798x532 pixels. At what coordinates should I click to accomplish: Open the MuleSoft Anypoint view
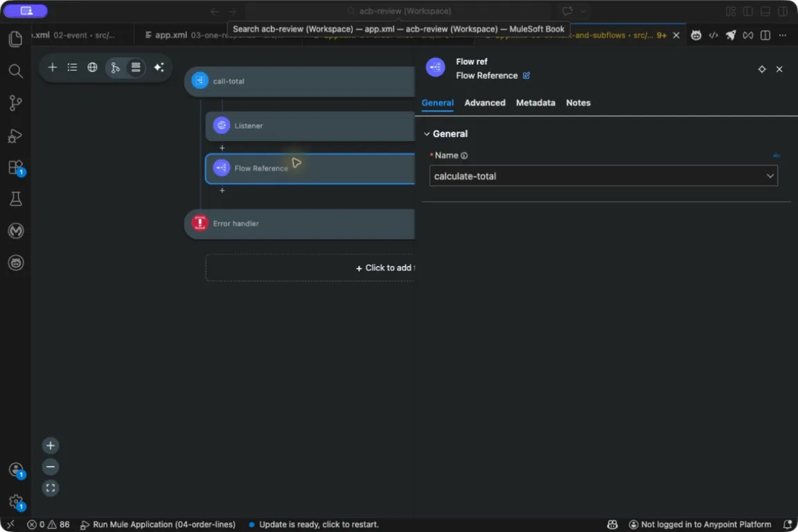coord(16,231)
